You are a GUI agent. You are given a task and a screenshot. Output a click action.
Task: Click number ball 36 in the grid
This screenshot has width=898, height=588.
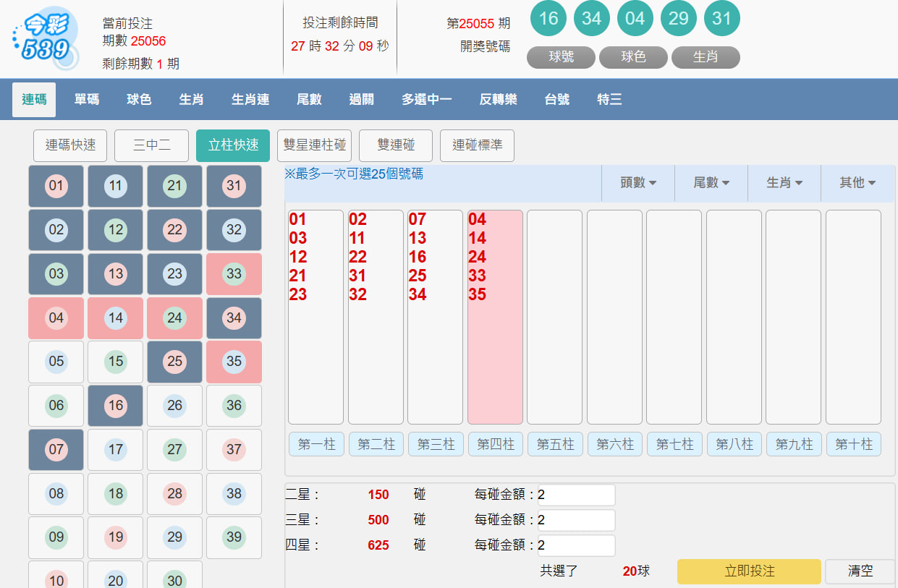pos(234,406)
